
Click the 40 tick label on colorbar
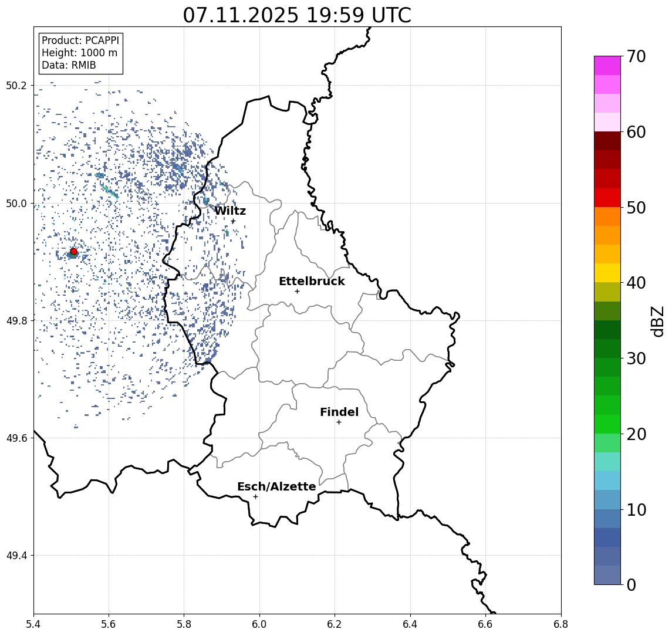[636, 283]
